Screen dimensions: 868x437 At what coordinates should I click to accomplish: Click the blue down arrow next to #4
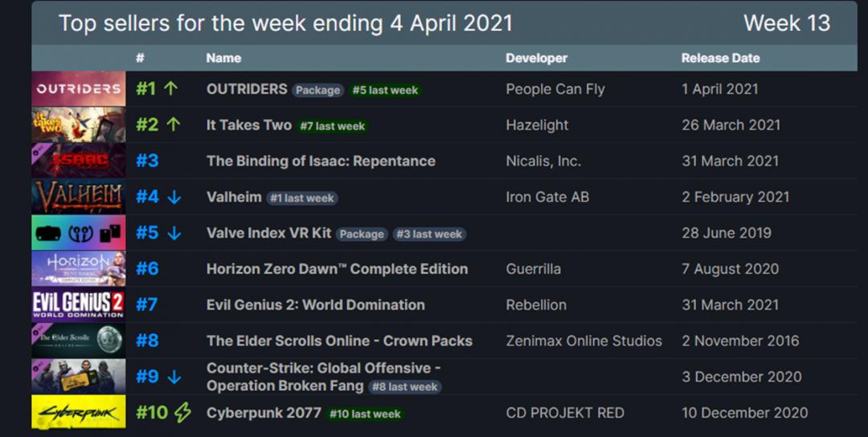(x=174, y=197)
